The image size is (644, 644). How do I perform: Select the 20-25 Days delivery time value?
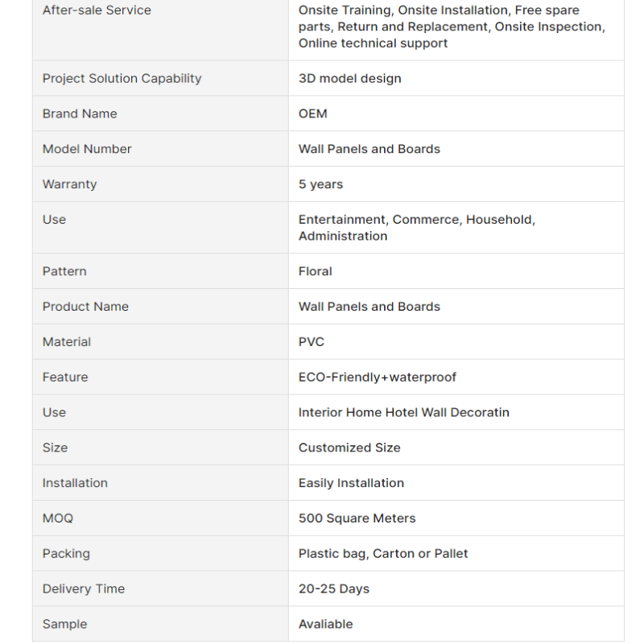pyautogui.click(x=334, y=589)
